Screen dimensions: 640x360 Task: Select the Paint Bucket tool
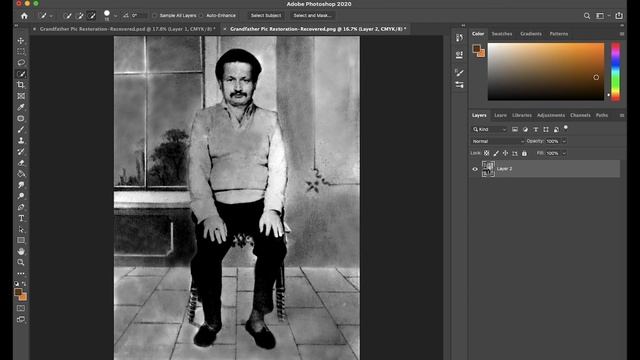point(21,174)
